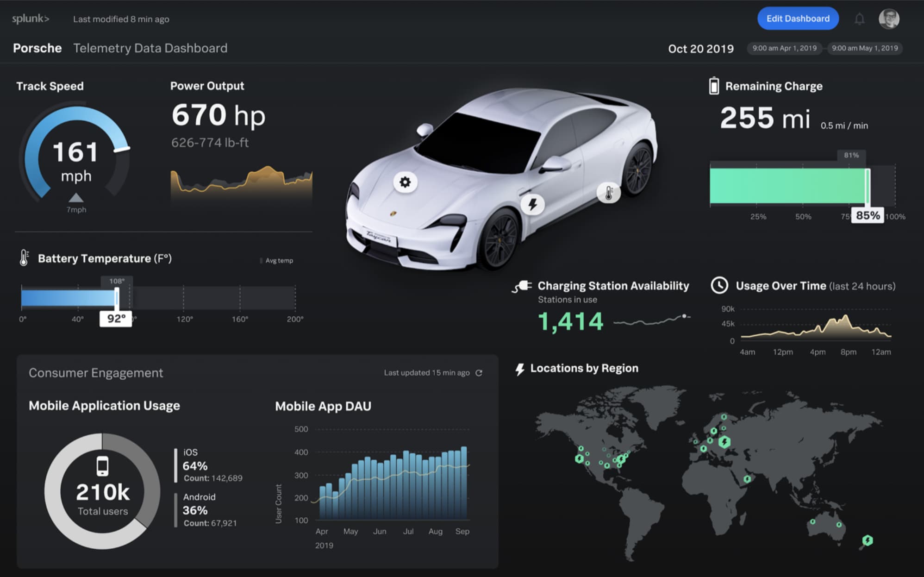
Task: Click the Consumer Engagement heading
Action: pos(96,373)
